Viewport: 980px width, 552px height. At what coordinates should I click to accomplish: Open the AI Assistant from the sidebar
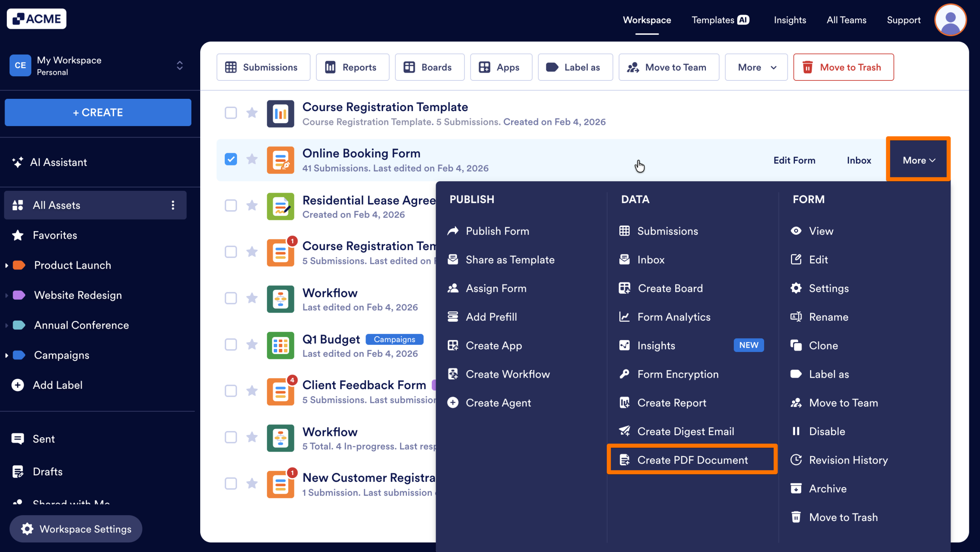pyautogui.click(x=59, y=162)
